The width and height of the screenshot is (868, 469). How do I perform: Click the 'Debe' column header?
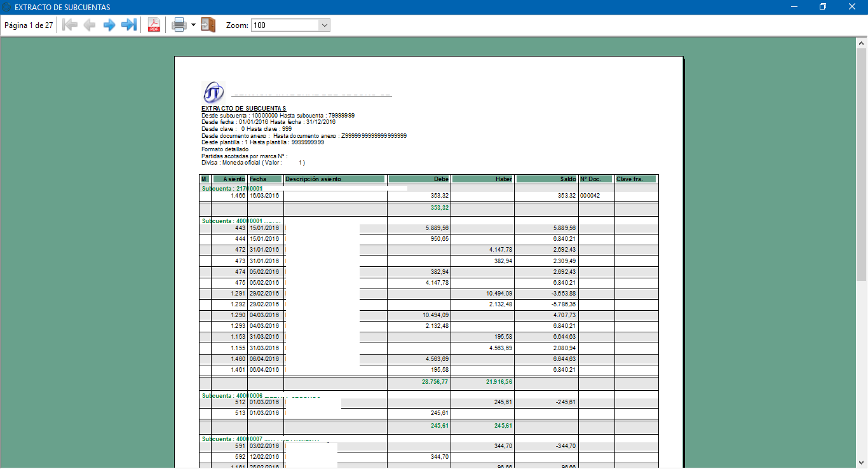point(419,179)
